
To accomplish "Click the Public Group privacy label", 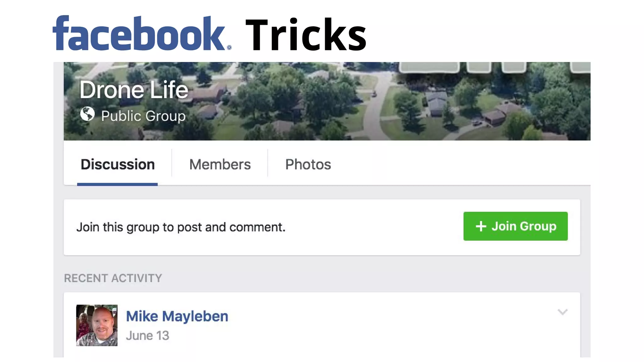I will pos(143,116).
